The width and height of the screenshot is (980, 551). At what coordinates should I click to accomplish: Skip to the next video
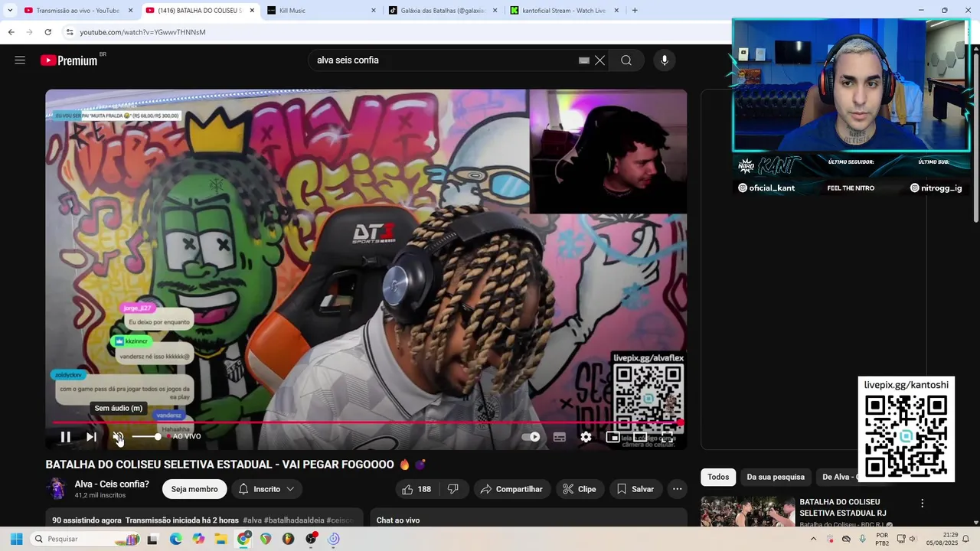(91, 437)
